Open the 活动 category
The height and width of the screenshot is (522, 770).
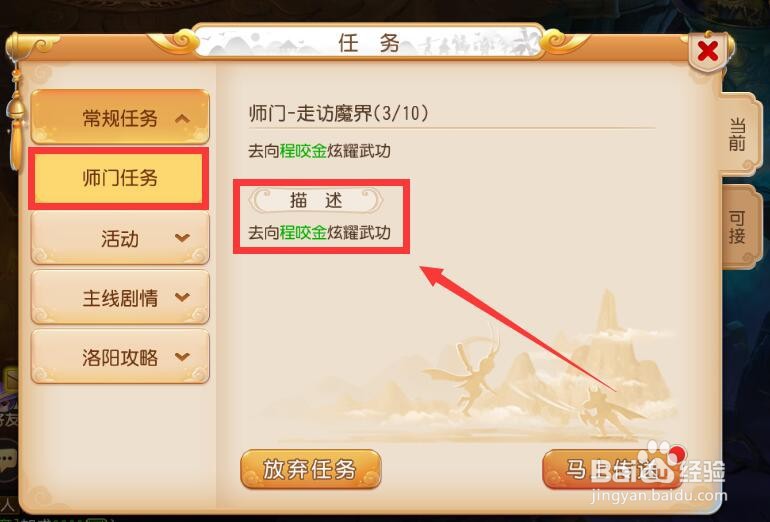[120, 238]
